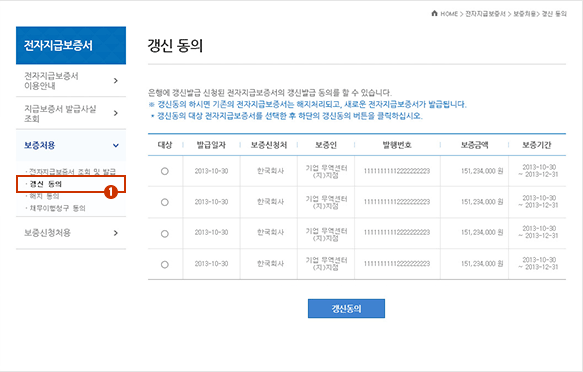
Task: Click the 151,234,000 원 amount in the fourth row
Action: [482, 263]
